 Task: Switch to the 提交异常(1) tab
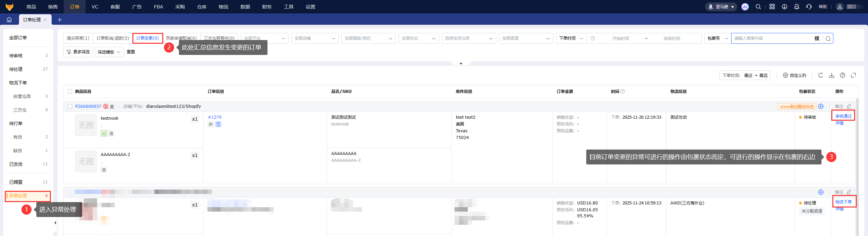[x=78, y=38]
